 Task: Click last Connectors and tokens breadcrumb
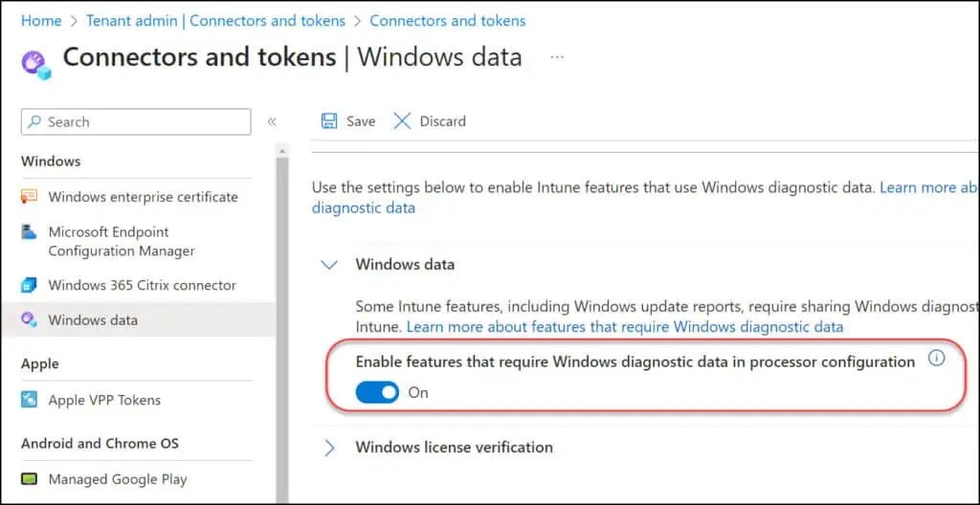448,21
